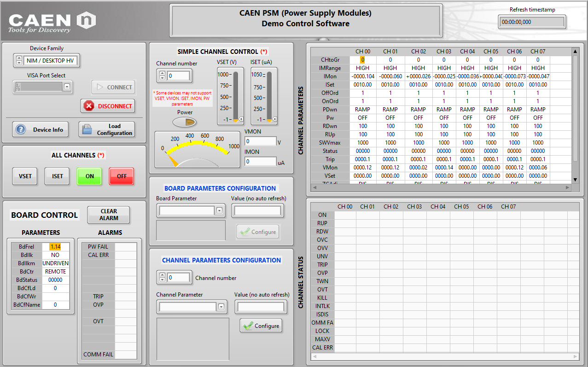Click Load Configuration
Viewport: 588px width, 367px height.
point(106,129)
